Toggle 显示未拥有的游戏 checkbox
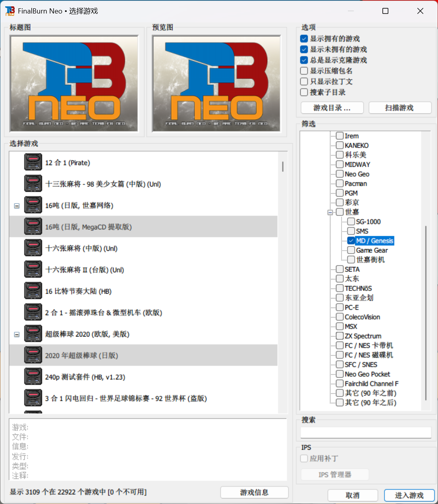The image size is (438, 504). [x=304, y=49]
